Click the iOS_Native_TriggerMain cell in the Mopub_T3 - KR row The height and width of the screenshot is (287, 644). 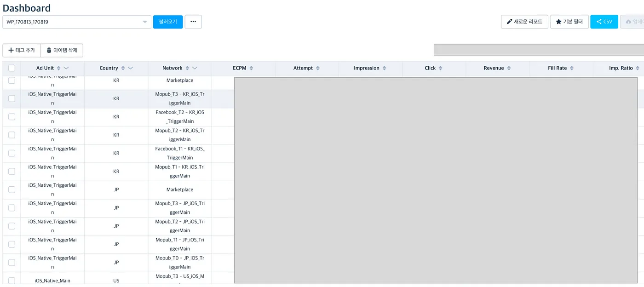point(52,98)
